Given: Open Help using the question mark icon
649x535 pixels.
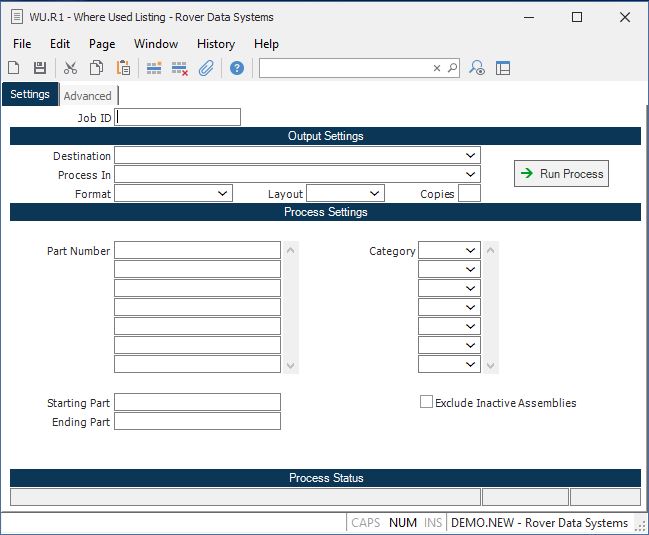Looking at the screenshot, I should 237,68.
